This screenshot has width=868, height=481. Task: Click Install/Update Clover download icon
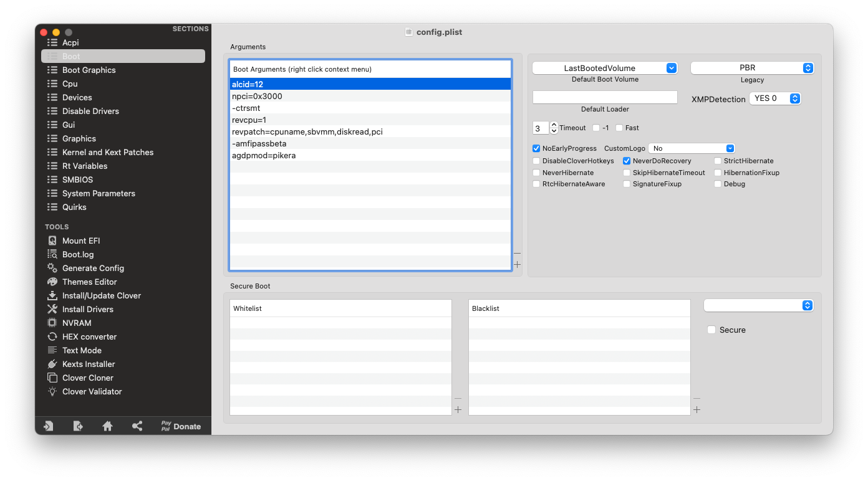click(x=52, y=295)
